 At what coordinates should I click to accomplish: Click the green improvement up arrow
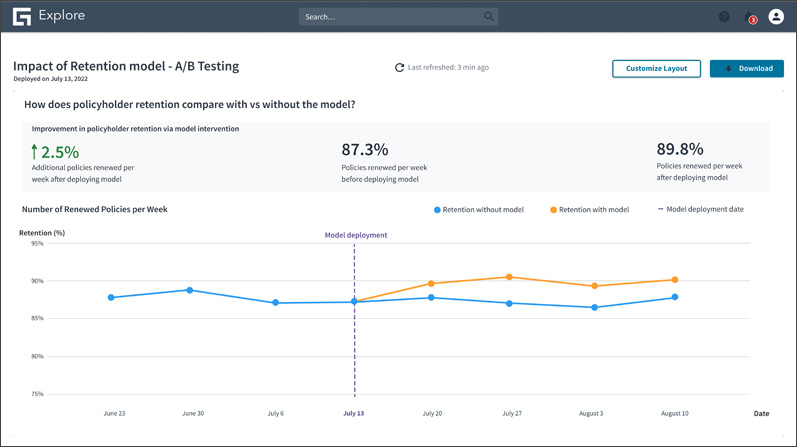[x=34, y=152]
